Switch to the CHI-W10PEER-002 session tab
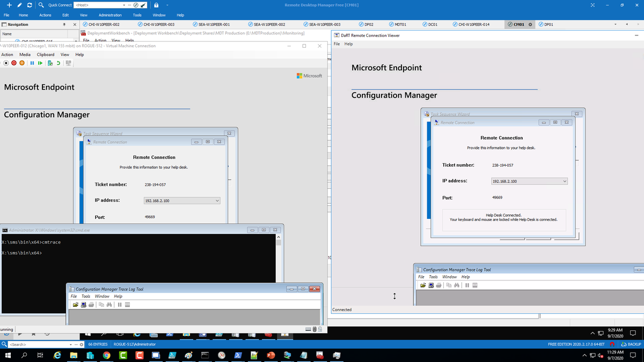The image size is (644, 362). point(101,25)
